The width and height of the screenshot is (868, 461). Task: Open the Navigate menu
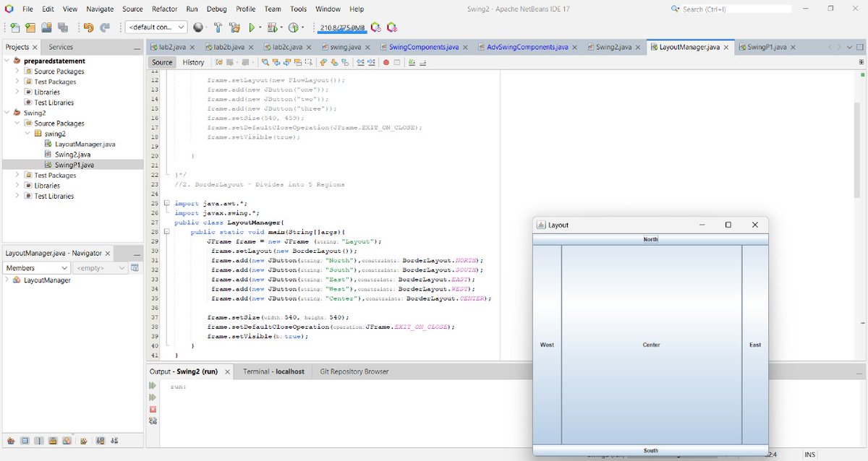(x=100, y=9)
